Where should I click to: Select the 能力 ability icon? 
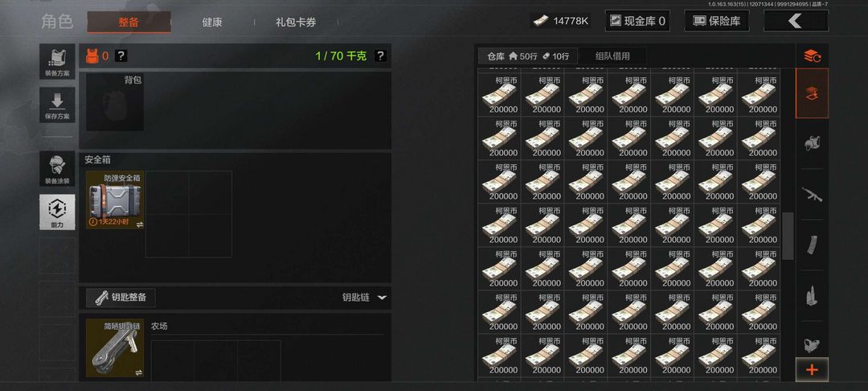pyautogui.click(x=57, y=212)
